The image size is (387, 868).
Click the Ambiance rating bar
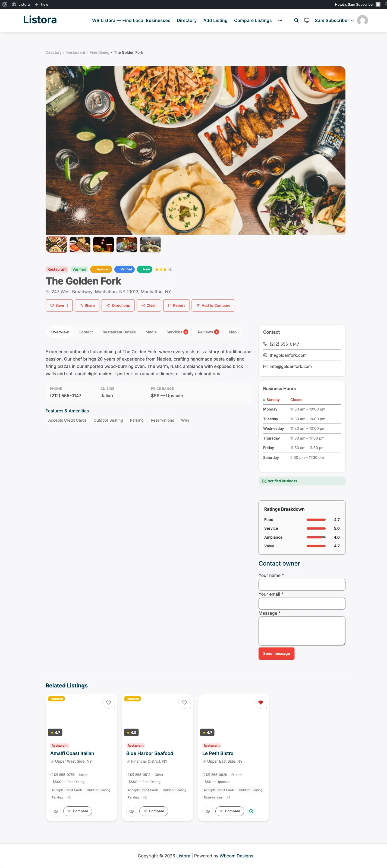click(316, 538)
